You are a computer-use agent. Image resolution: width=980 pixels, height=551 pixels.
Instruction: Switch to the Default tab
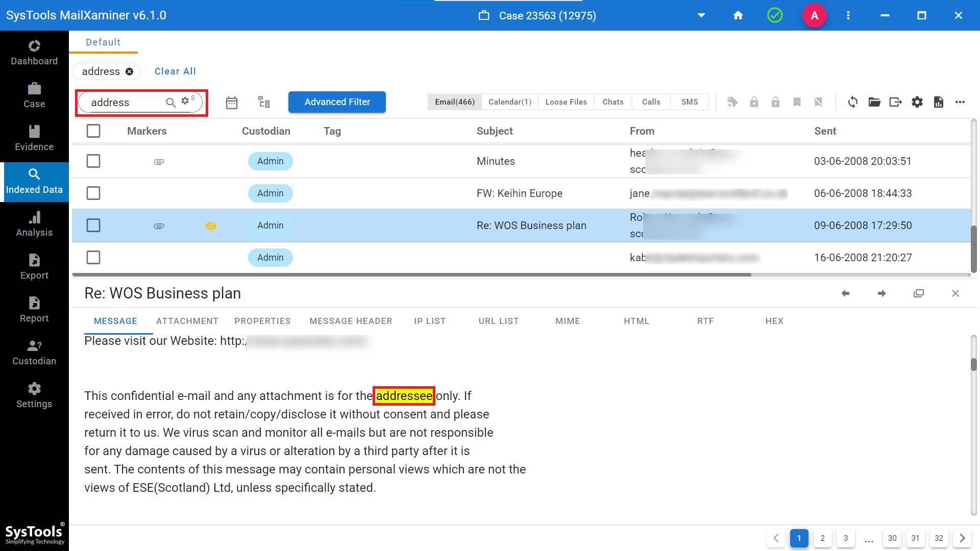tap(103, 42)
